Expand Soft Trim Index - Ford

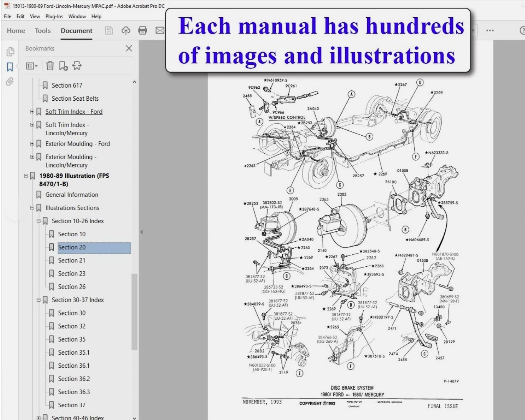32,112
